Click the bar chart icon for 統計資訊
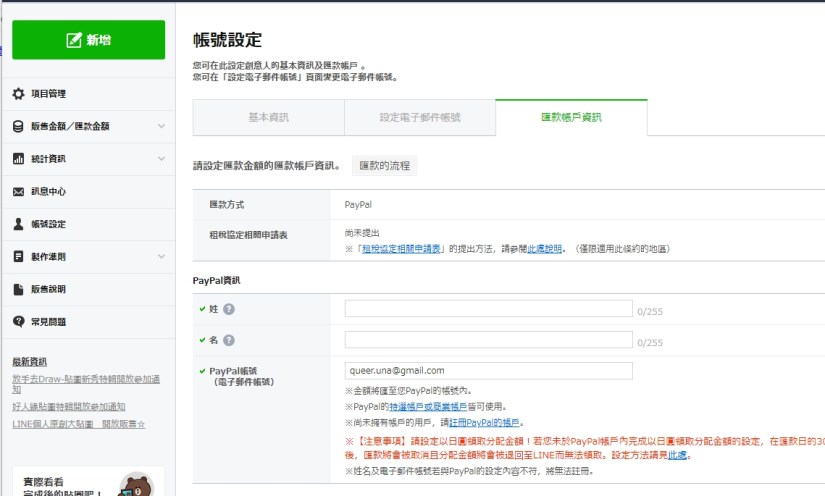Image resolution: width=825 pixels, height=496 pixels. [18, 159]
